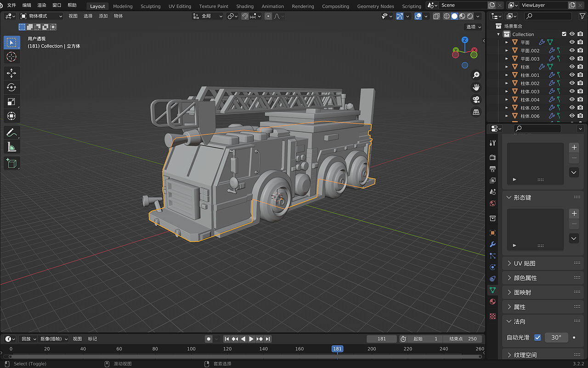The height and width of the screenshot is (368, 588).
Task: Uncheck Collection exclude checkbox in outliner
Action: 564,34
